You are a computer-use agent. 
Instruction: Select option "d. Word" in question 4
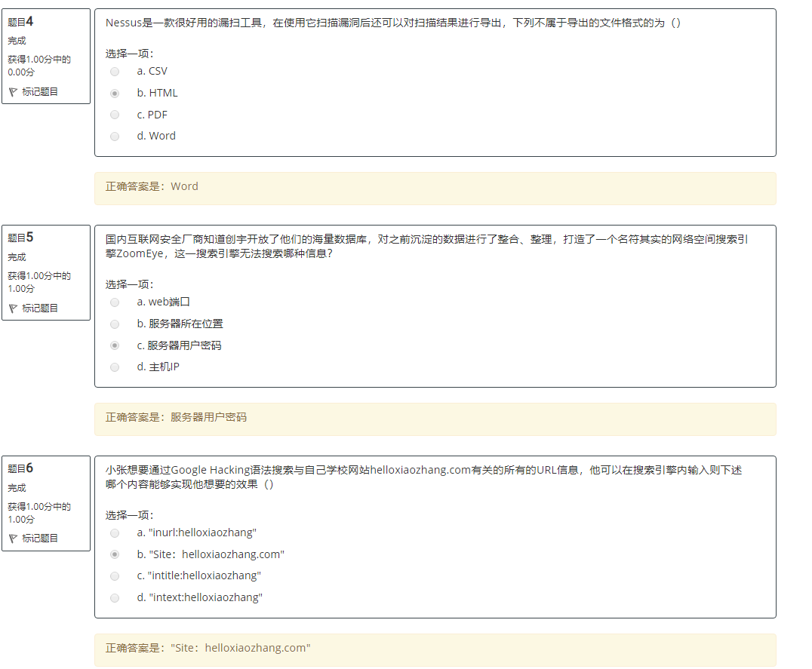point(114,137)
